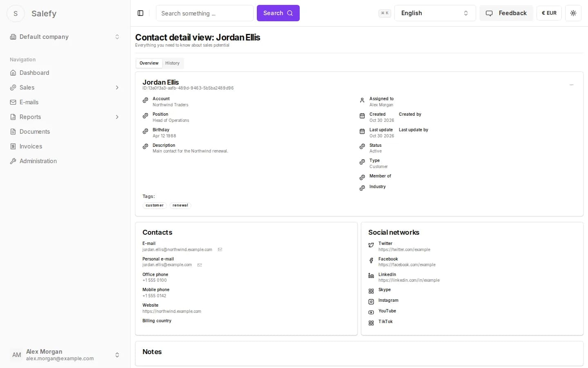Click the YouTube icon
The image size is (588, 368).
pos(371,312)
